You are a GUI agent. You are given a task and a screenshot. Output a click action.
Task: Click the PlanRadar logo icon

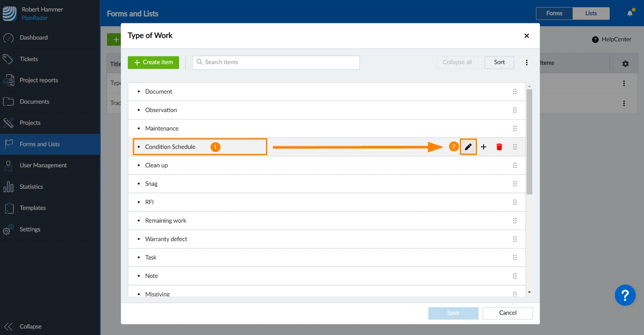click(9, 13)
